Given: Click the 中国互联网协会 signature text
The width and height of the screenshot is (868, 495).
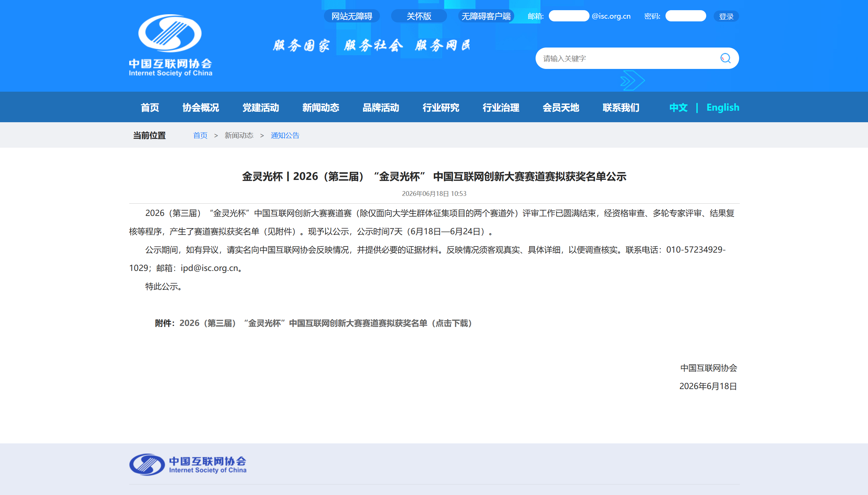Looking at the screenshot, I should pos(708,368).
